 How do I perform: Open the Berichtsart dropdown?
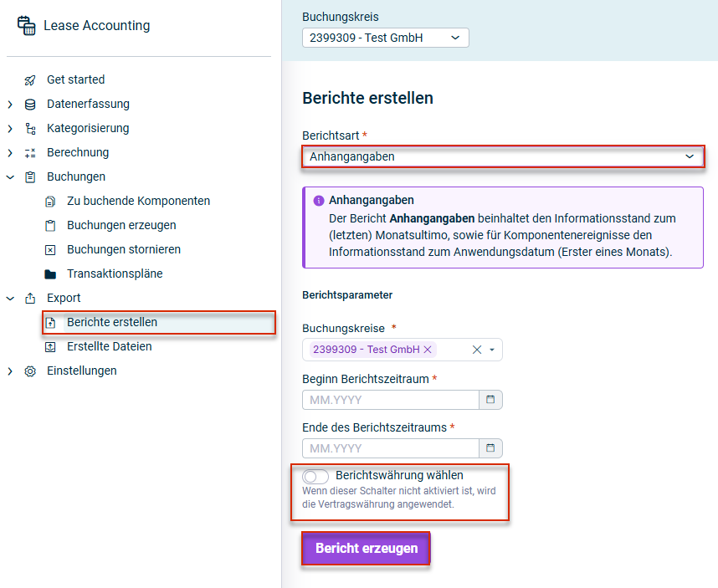(502, 156)
